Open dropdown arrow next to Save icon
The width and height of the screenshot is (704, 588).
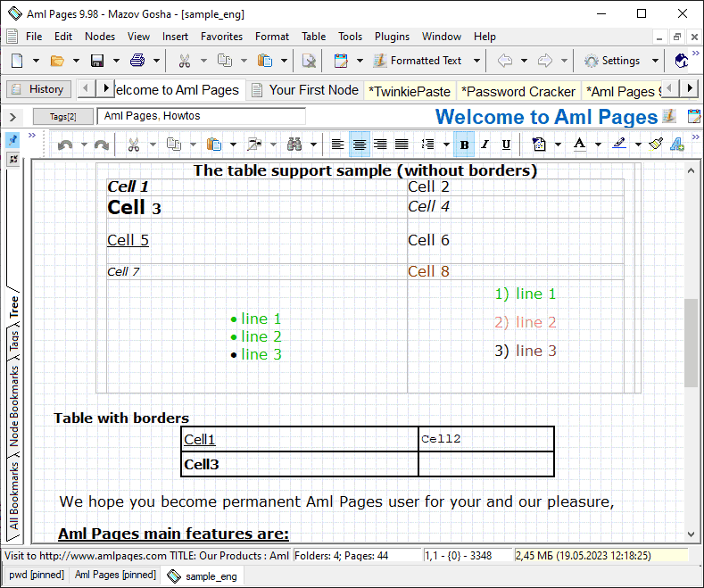coord(116,60)
